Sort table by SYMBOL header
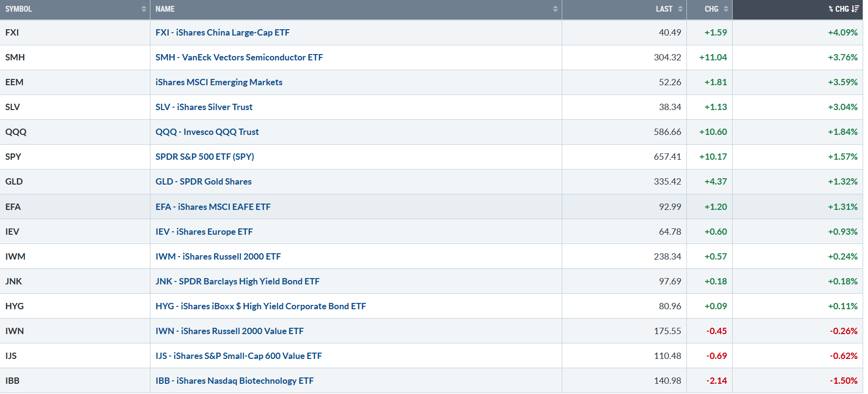Screen dimensions: 868x394 18,9
